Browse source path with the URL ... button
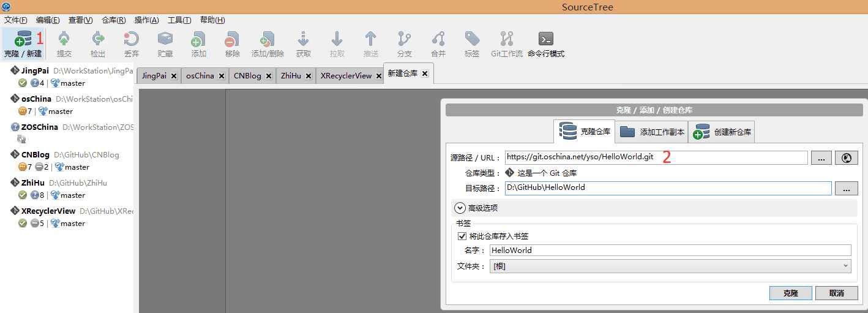This screenshot has height=313, width=868. tap(821, 157)
